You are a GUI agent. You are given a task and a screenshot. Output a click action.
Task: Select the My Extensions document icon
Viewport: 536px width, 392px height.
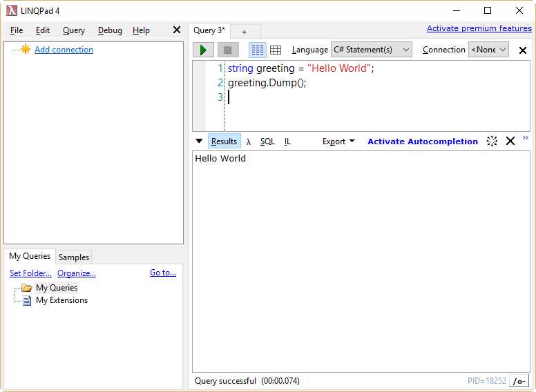27,300
